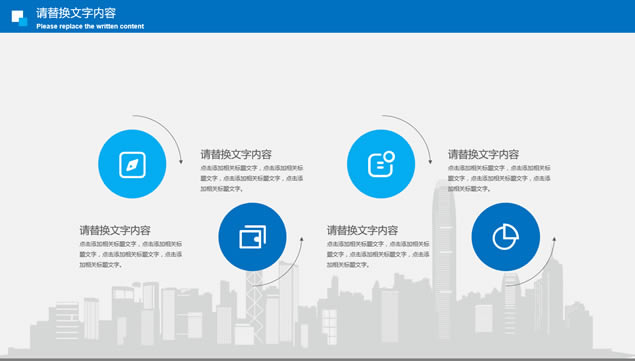The image size is (635, 361).
Task: Select the chat note icon circle
Action: tap(381, 164)
